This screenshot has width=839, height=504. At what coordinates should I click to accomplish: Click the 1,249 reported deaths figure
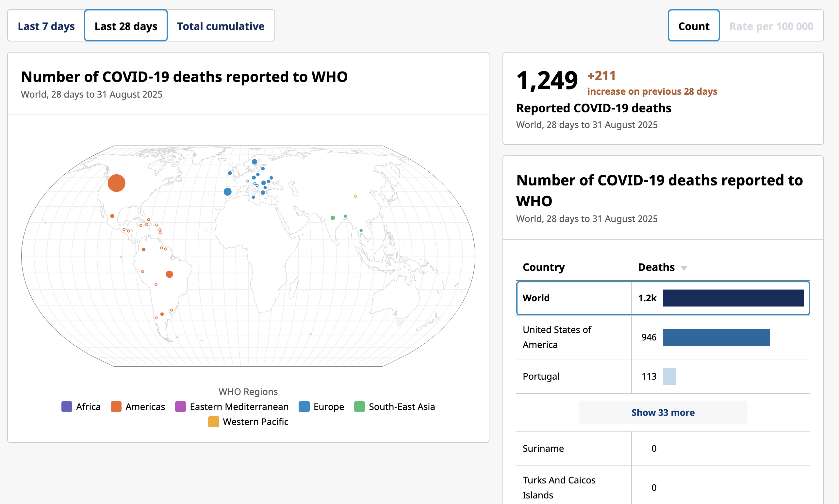(x=547, y=81)
